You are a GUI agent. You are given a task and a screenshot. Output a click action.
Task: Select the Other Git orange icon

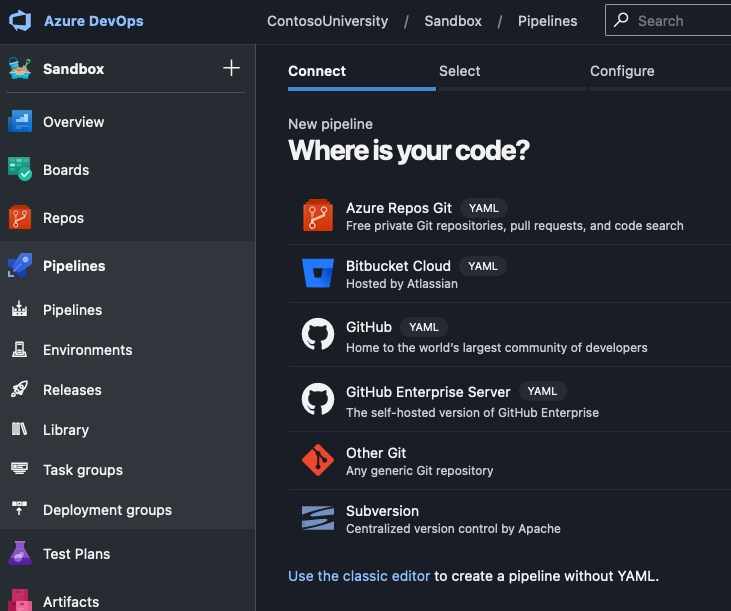[318, 460]
